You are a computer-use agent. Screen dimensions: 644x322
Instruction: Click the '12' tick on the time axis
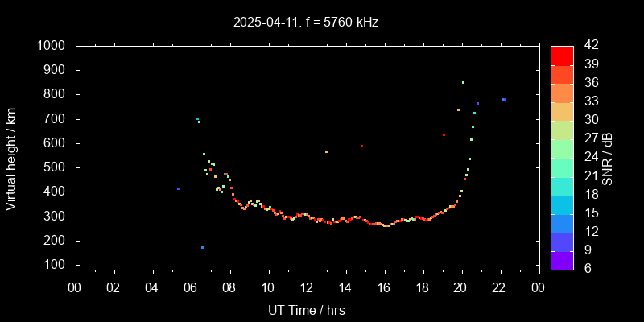pos(306,287)
